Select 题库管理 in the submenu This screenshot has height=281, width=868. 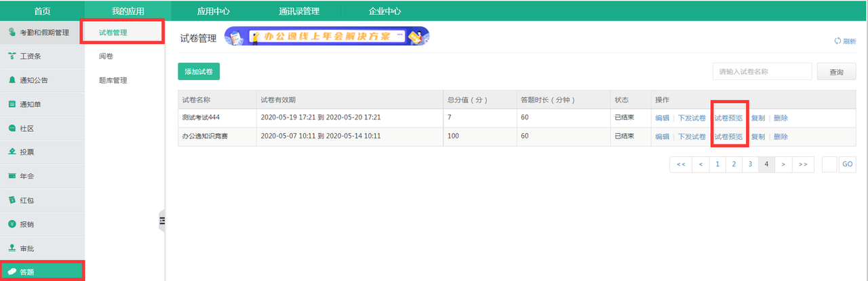(x=113, y=80)
